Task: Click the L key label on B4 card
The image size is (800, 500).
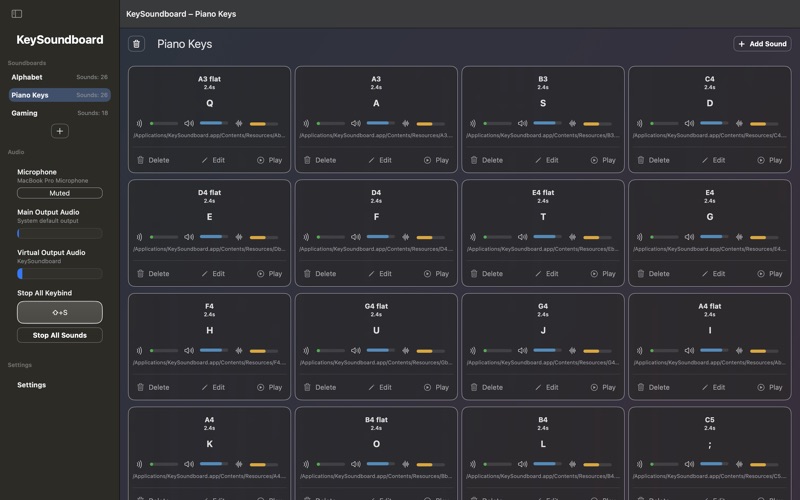Action: (543, 444)
